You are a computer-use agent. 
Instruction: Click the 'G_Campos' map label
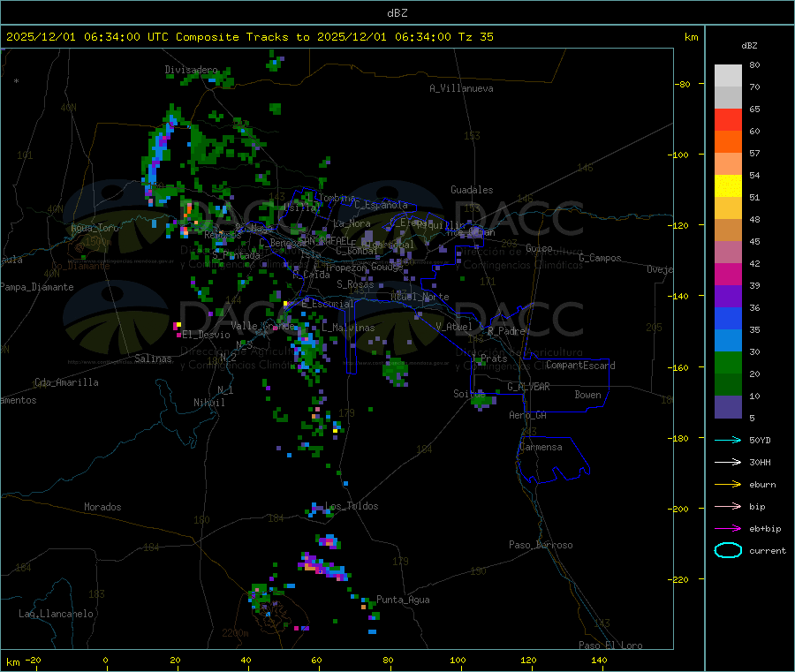pyautogui.click(x=600, y=258)
